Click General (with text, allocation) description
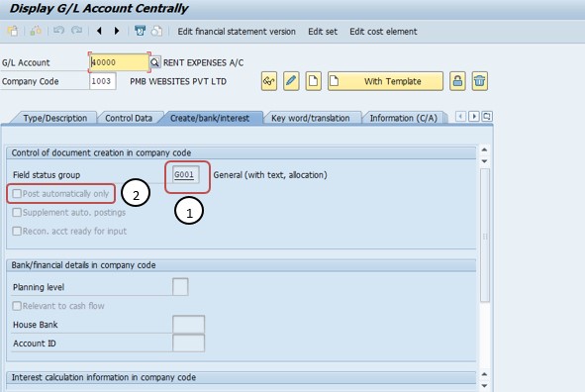The image size is (585, 392). tap(270, 175)
